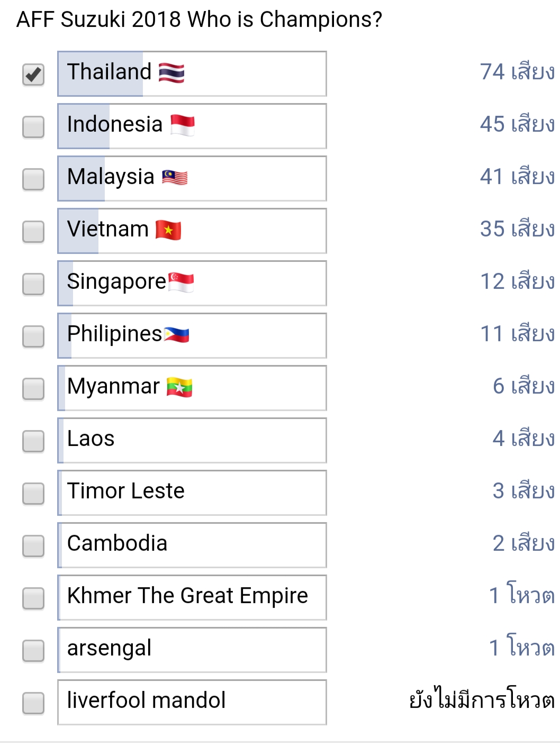
Task: Uncheck the Thailand checkbox
Action: tap(33, 75)
